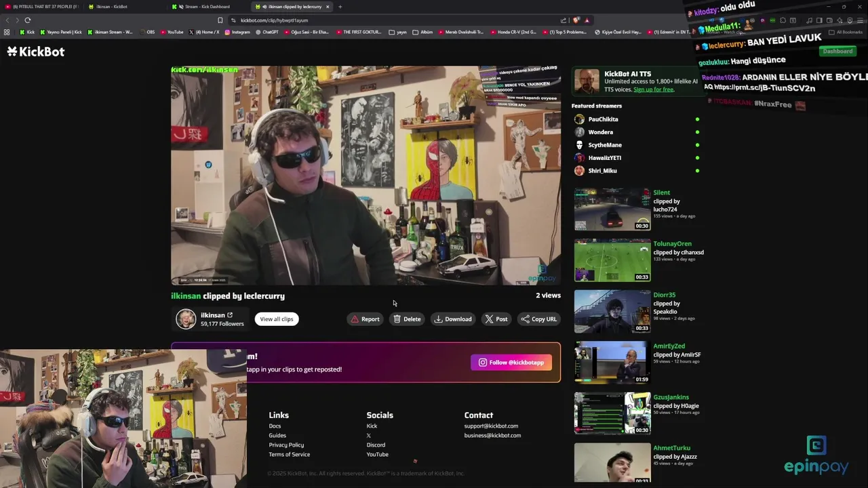This screenshot has width=868, height=488.
Task: Open the Diorr35 clip thumbnail
Action: 612,312
